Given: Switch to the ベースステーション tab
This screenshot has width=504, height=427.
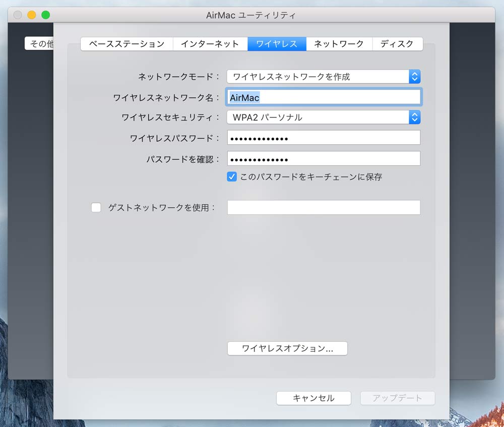Looking at the screenshot, I should (127, 44).
